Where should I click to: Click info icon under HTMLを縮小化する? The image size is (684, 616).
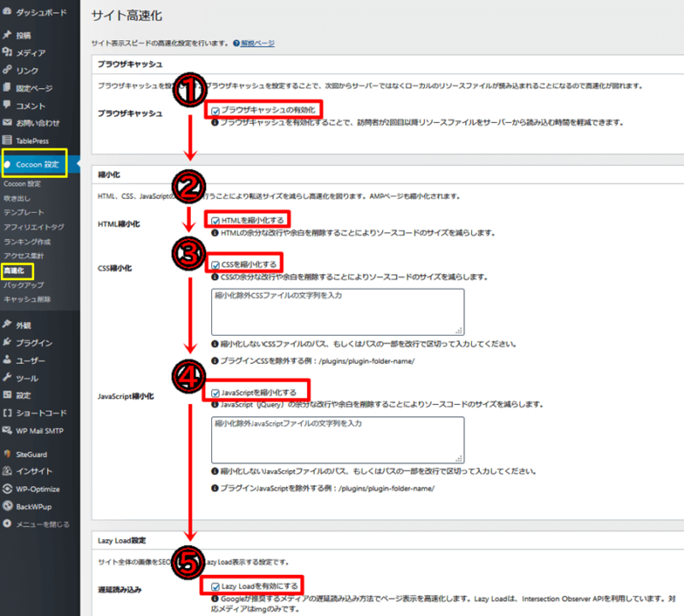tap(215, 232)
